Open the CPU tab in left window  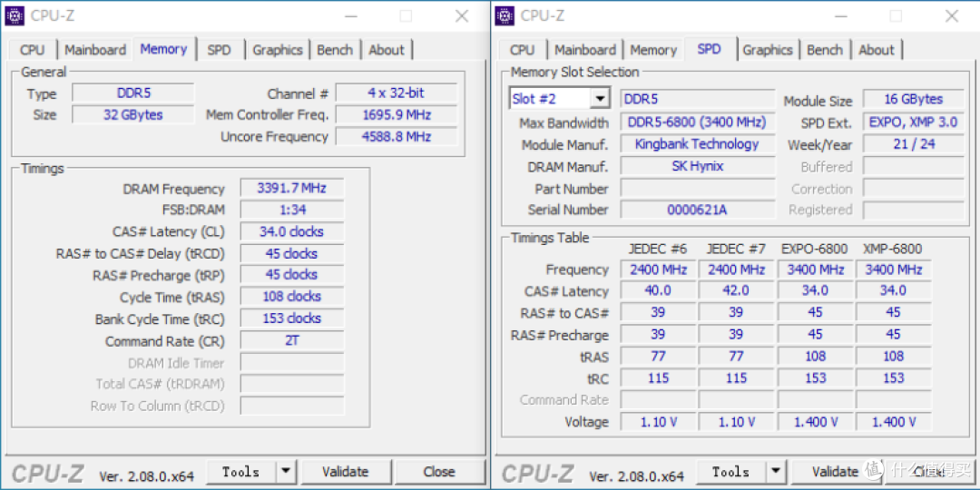(x=33, y=50)
